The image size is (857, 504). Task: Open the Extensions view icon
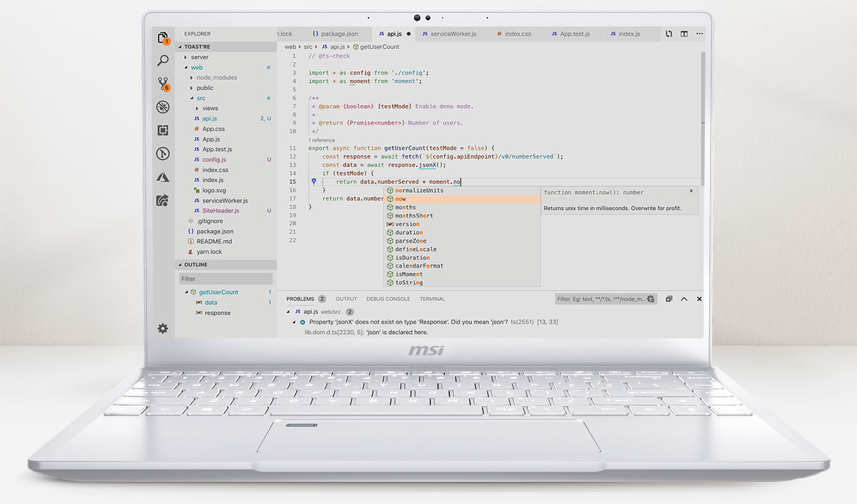163,130
